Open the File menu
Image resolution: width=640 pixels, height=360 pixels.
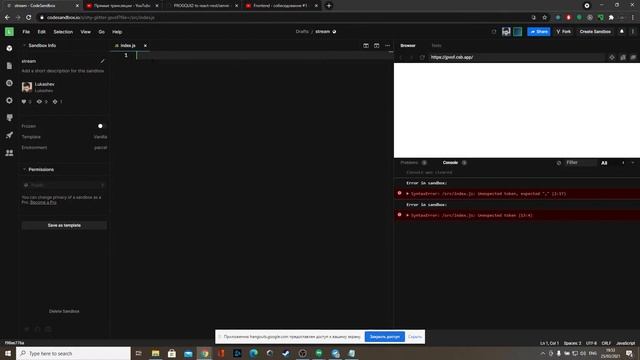(26, 32)
